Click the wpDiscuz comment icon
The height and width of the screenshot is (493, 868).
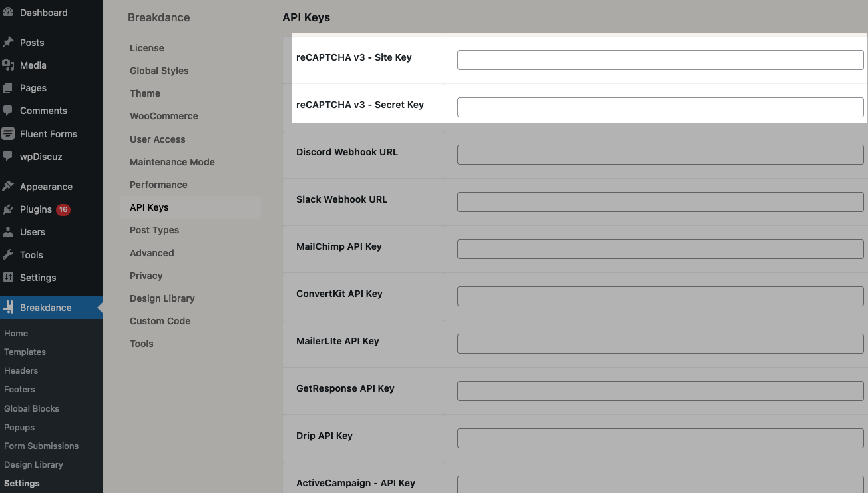tap(8, 157)
